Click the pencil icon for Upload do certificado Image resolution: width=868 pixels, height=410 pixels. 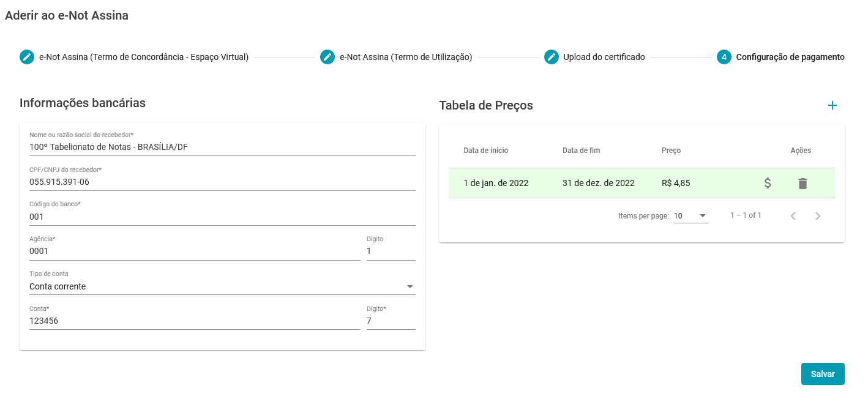click(552, 57)
